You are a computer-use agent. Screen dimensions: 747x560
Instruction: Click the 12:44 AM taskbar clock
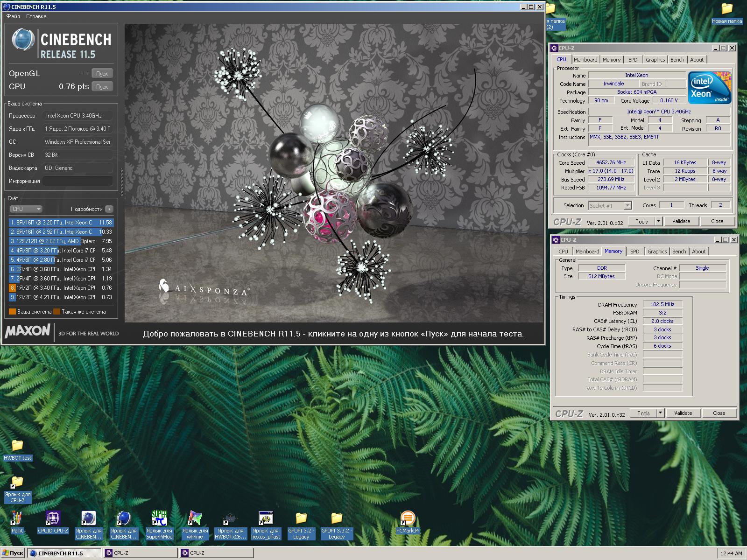click(731, 553)
